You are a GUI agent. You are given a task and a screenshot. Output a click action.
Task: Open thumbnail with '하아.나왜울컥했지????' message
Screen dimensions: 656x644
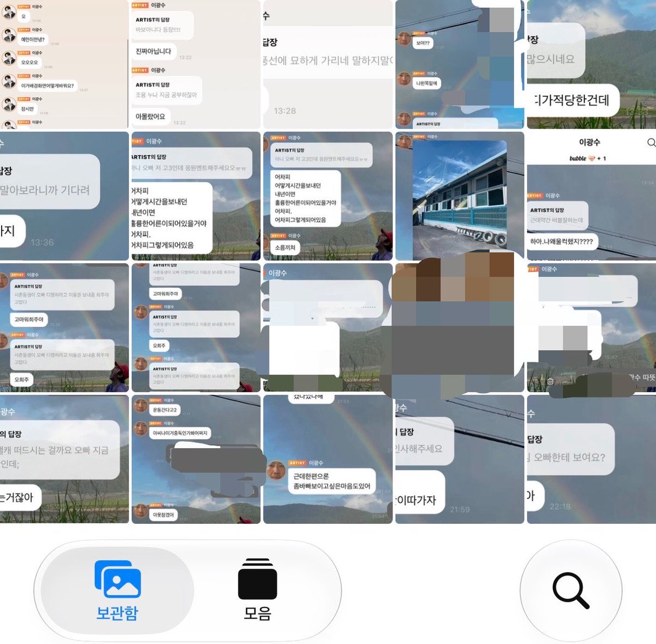pyautogui.click(x=591, y=196)
